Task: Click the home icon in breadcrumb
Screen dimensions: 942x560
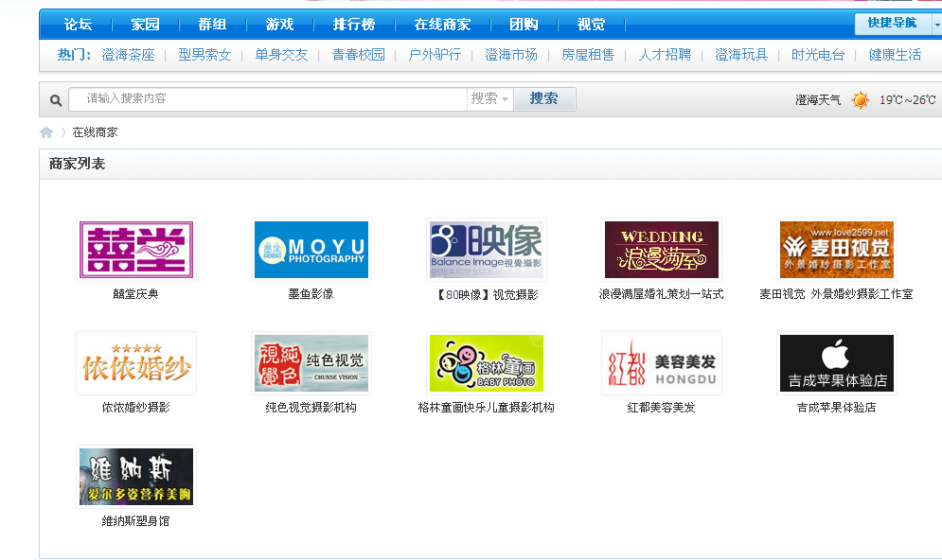Action: 46,132
